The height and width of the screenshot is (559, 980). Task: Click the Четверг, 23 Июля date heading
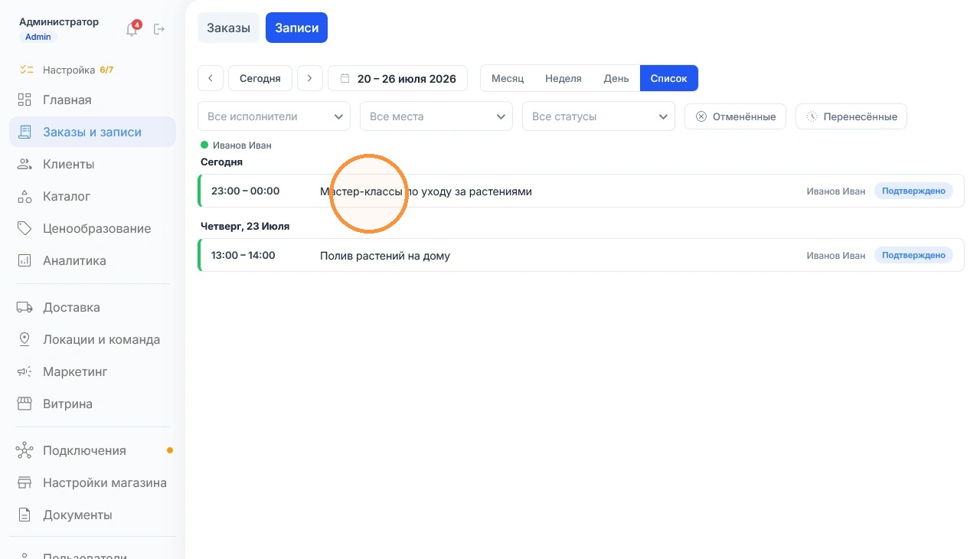245,227
